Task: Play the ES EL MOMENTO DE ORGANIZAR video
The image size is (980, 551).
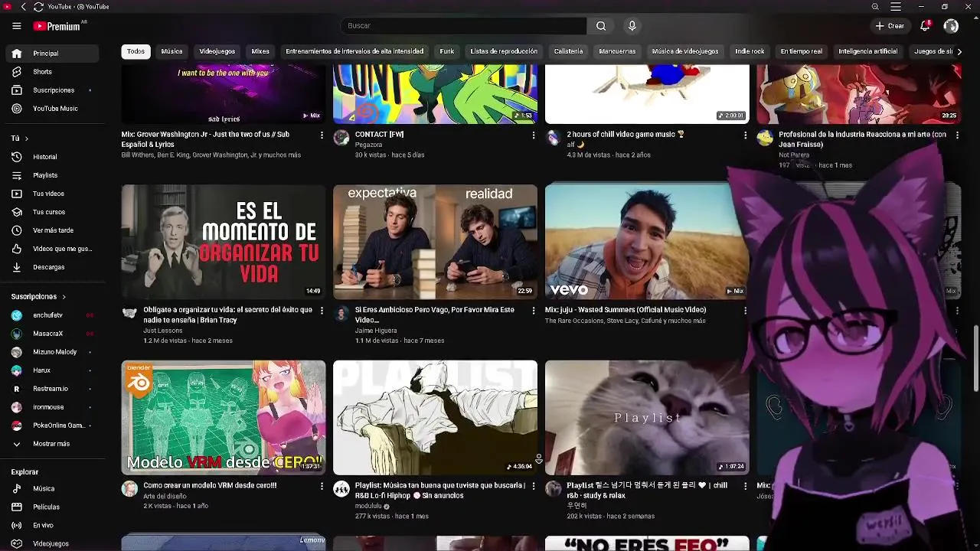Action: [224, 242]
